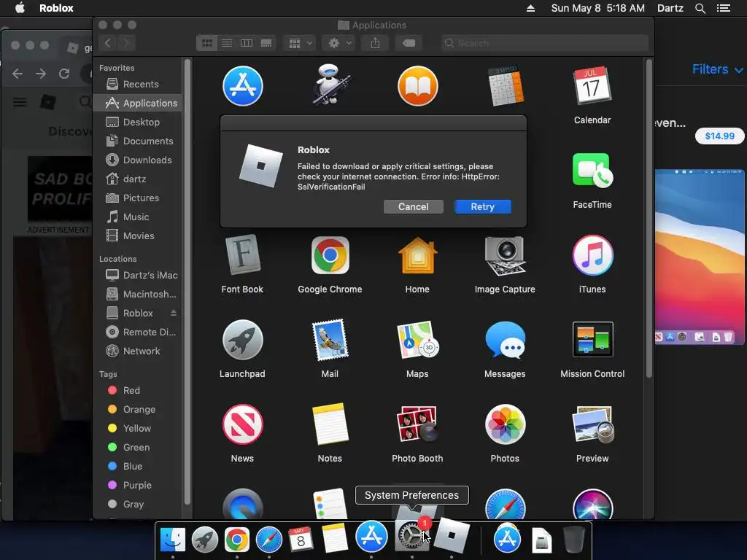The width and height of the screenshot is (747, 560).
Task: Click Retry in the Roblox error dialog
Action: point(483,206)
